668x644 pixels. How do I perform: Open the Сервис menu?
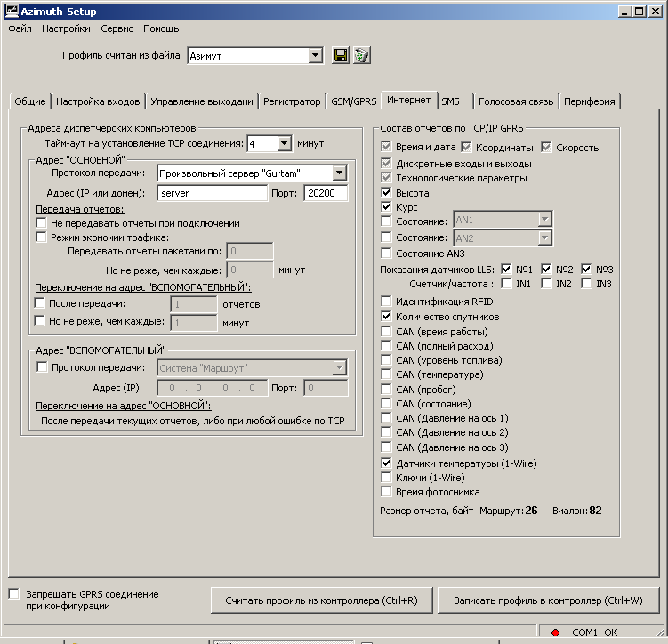coord(117,28)
